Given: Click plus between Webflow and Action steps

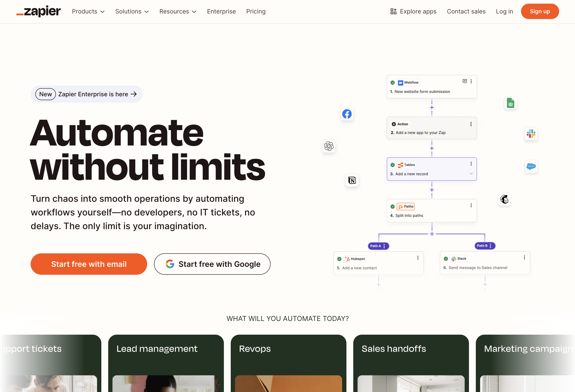Looking at the screenshot, I should point(432,107).
